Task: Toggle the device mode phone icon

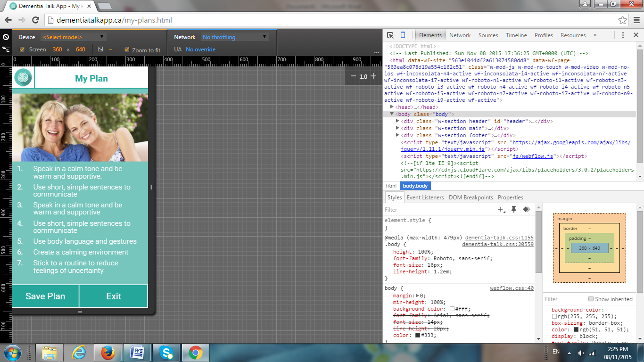Action: click(403, 35)
